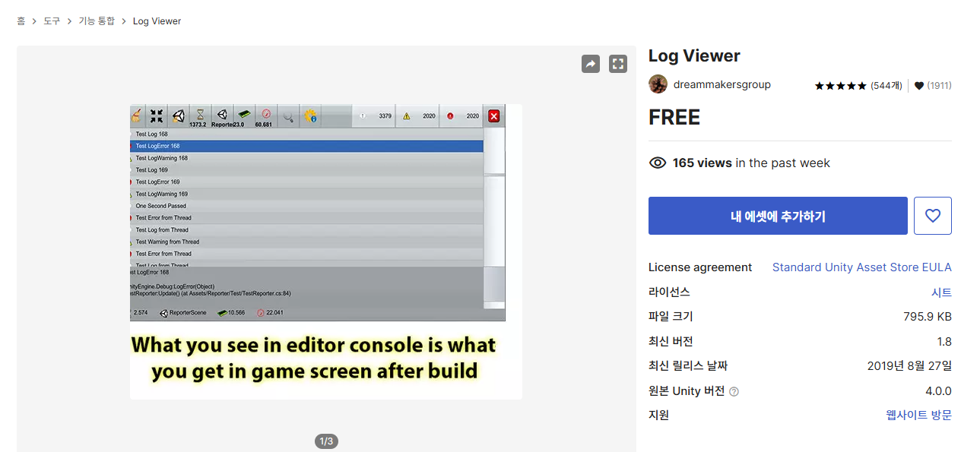Click the star rating icons
Image resolution: width=980 pixels, height=452 pixels.
tap(840, 86)
